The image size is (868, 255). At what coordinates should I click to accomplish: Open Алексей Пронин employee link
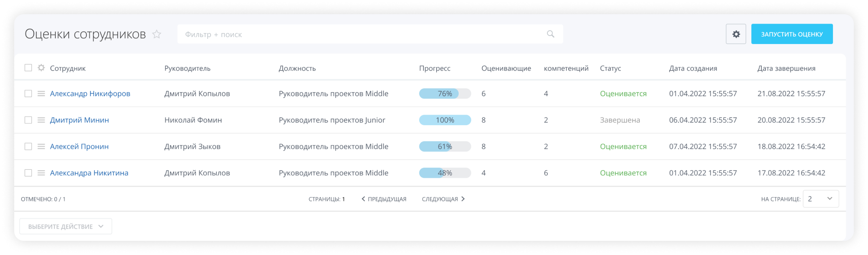pos(79,147)
